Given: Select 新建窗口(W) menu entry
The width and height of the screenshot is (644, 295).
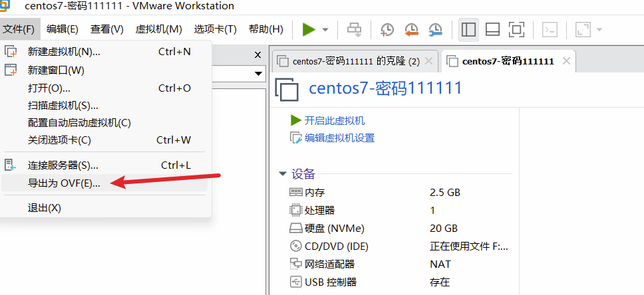Looking at the screenshot, I should click(104, 70).
